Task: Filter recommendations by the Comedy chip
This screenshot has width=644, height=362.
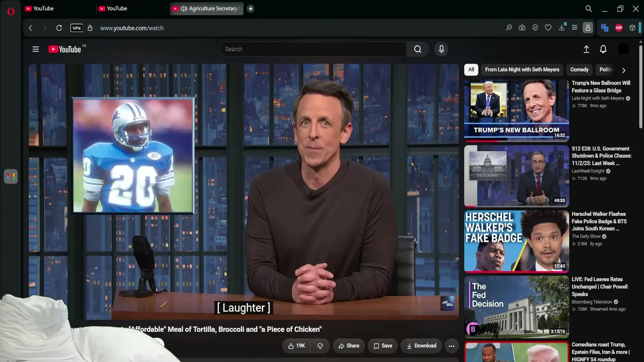Action: pos(579,70)
